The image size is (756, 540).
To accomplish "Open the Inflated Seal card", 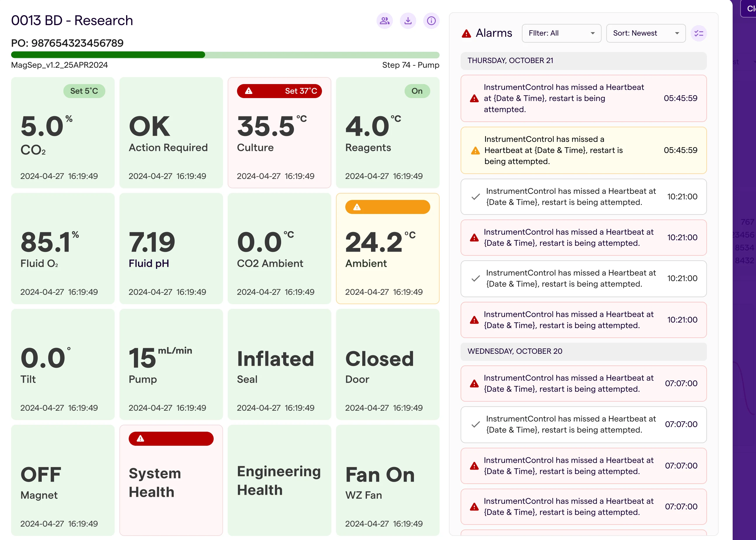I will click(279, 365).
